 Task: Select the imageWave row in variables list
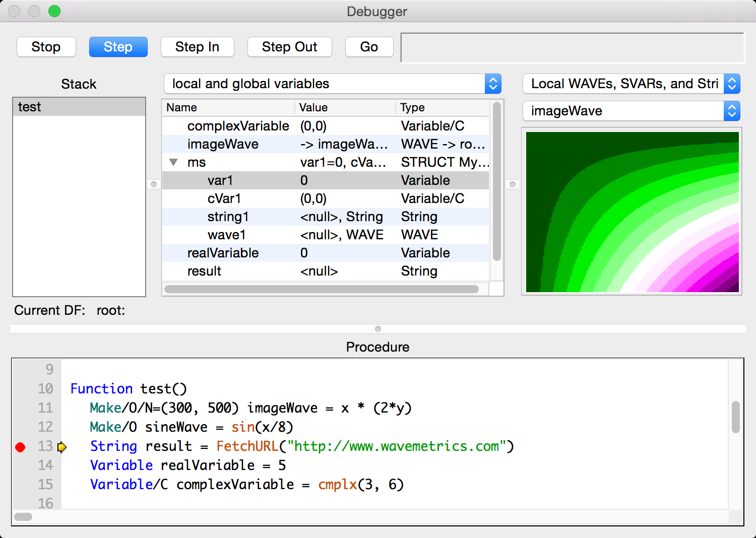[x=326, y=144]
